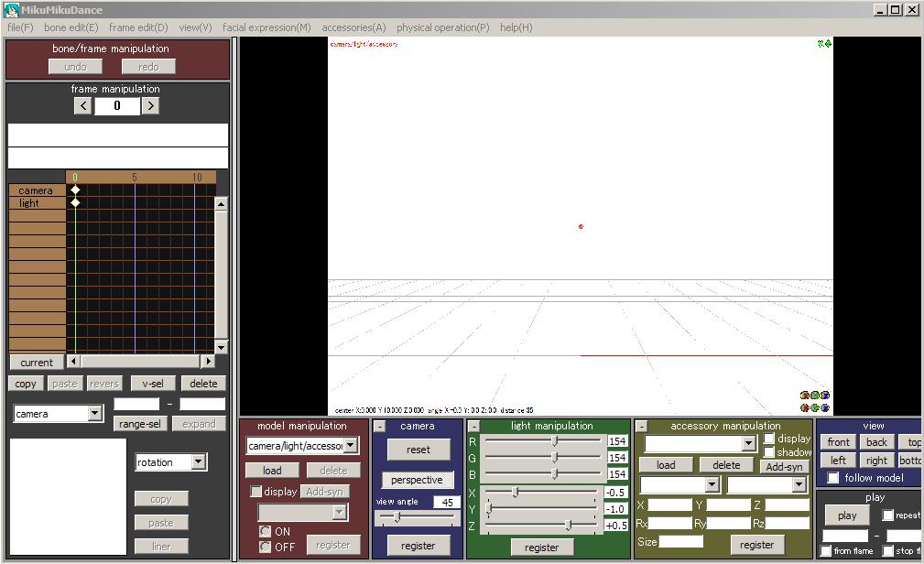The height and width of the screenshot is (564, 924).
Task: Click timeline horizontal scroll-right arrow
Action: (208, 361)
